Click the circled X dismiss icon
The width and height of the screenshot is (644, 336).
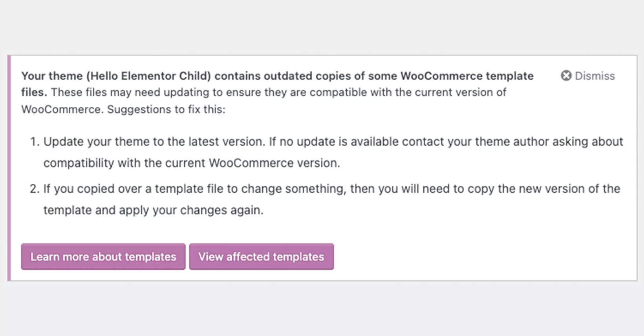(x=566, y=76)
